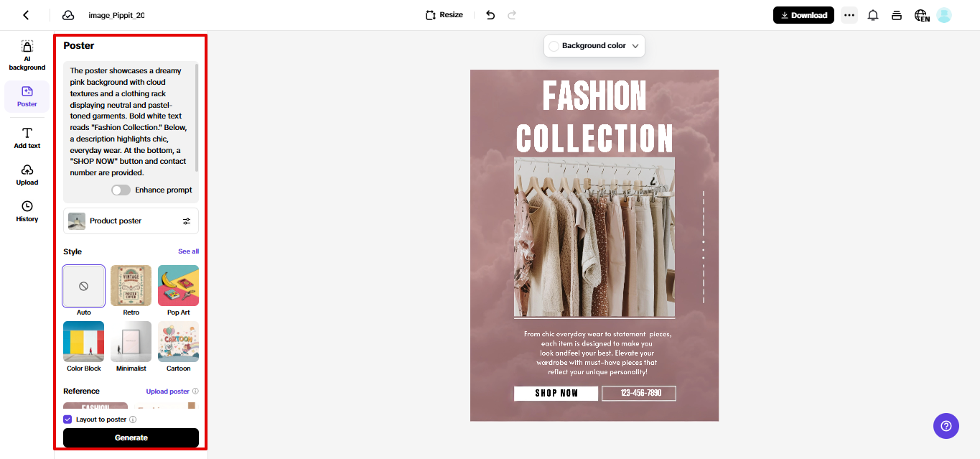Click the file name image_Pippit_20
Image resolution: width=980 pixels, height=459 pixels.
116,15
